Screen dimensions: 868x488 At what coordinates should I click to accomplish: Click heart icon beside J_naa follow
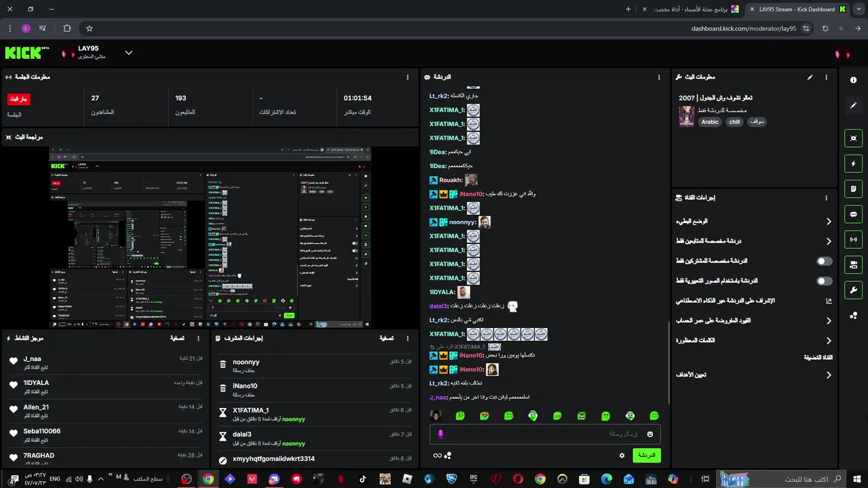coord(14,361)
